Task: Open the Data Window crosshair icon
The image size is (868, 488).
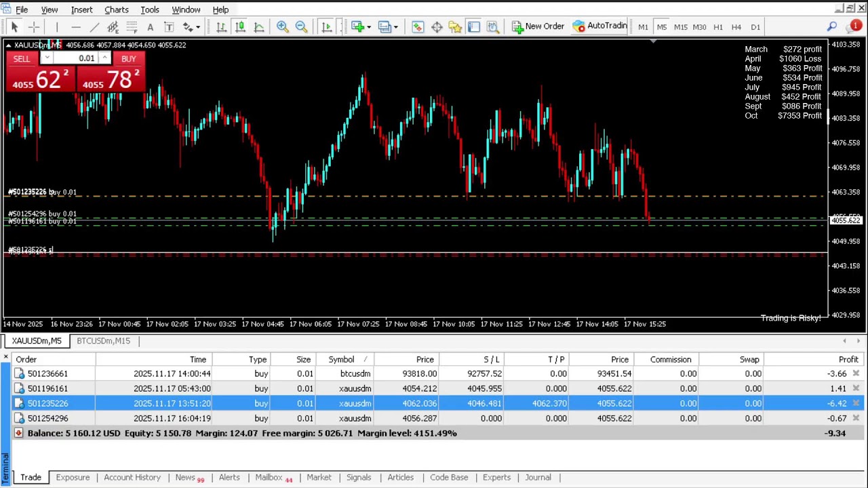Action: click(x=437, y=27)
